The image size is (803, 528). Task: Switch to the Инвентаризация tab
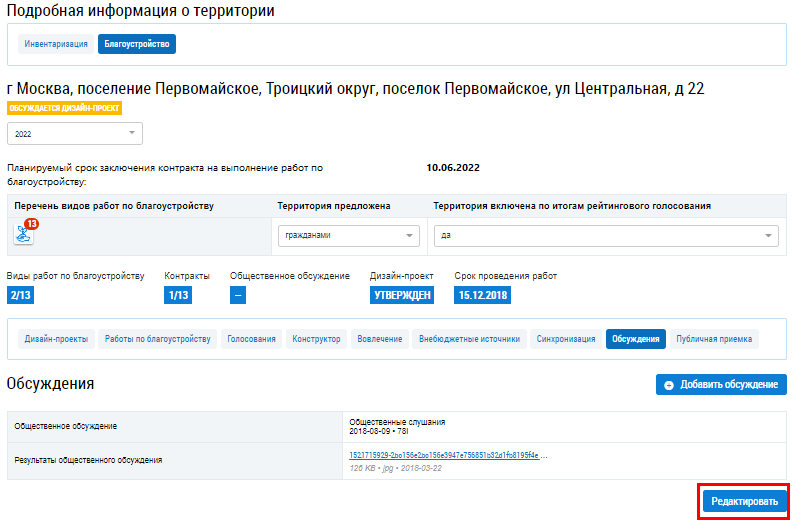pos(56,44)
